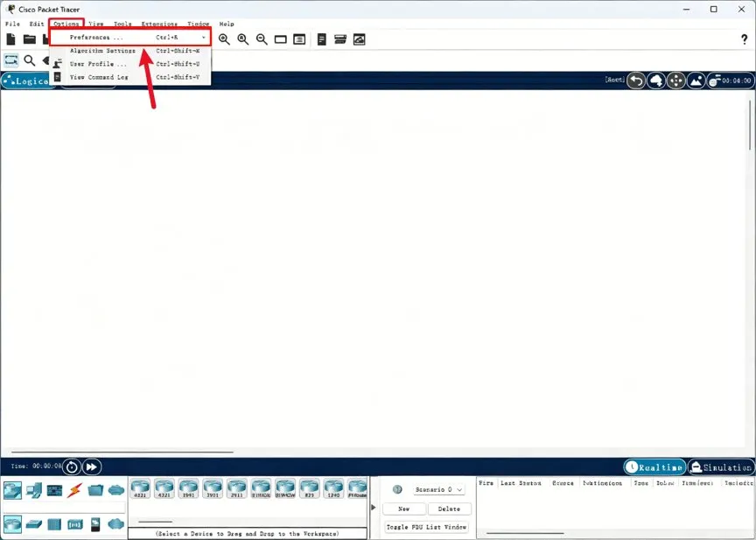Open the File menu

tap(12, 24)
